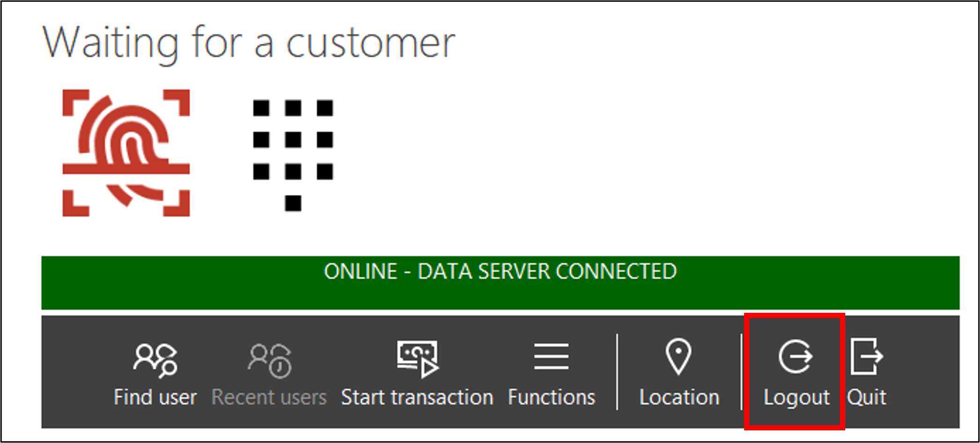This screenshot has width=980, height=443.
Task: Open the PIN keypad entry icon
Action: (293, 155)
